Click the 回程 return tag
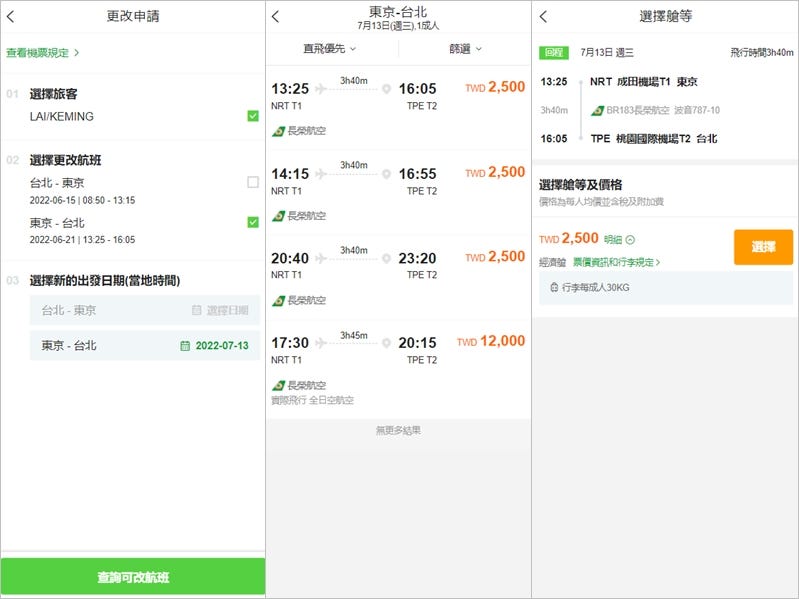The width and height of the screenshot is (799, 599). (x=554, y=52)
